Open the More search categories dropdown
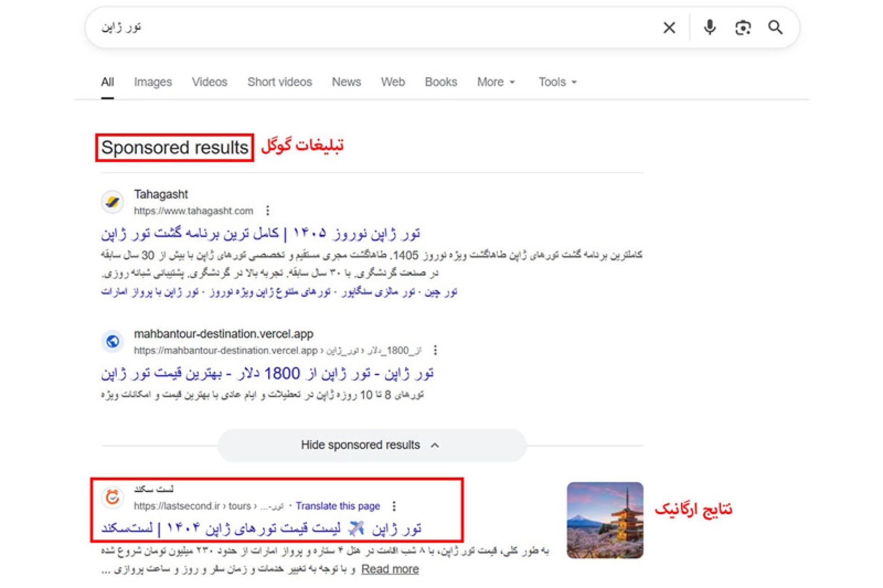The height and width of the screenshot is (588, 883). pyautogui.click(x=495, y=82)
